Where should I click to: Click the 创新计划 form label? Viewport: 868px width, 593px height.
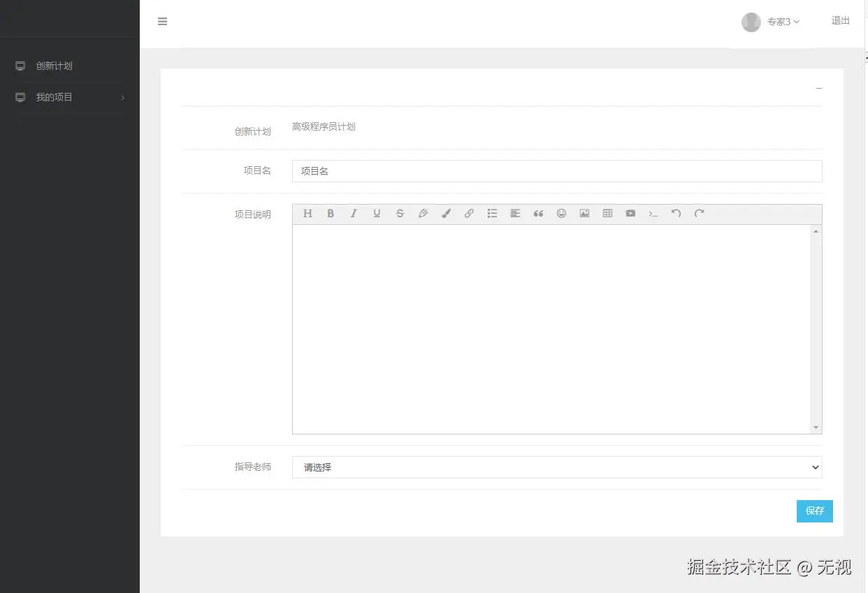tap(252, 131)
